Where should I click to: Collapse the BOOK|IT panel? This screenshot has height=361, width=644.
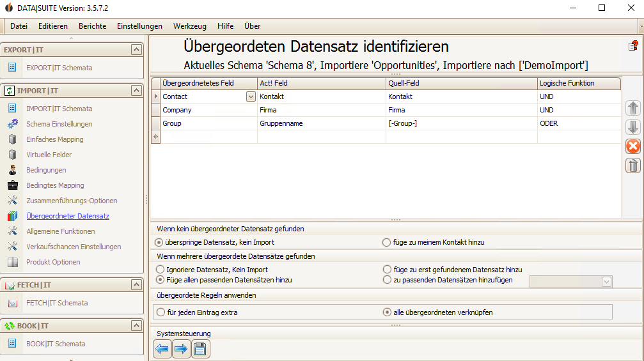pyautogui.click(x=136, y=326)
